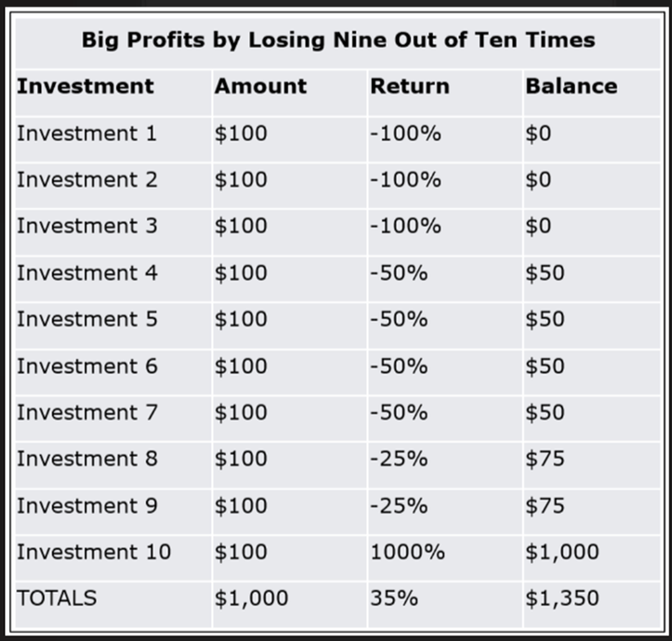Select the "Investment 5" row label
The image size is (672, 641).
click(87, 319)
